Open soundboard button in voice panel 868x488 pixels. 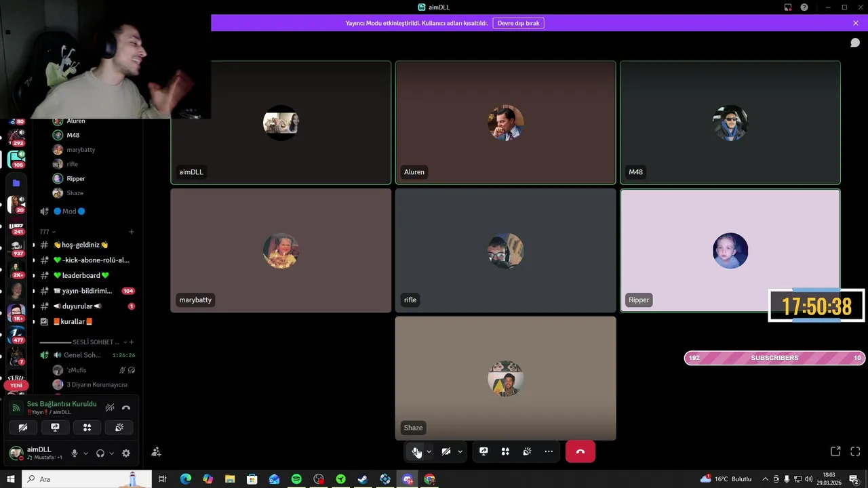[x=119, y=428]
